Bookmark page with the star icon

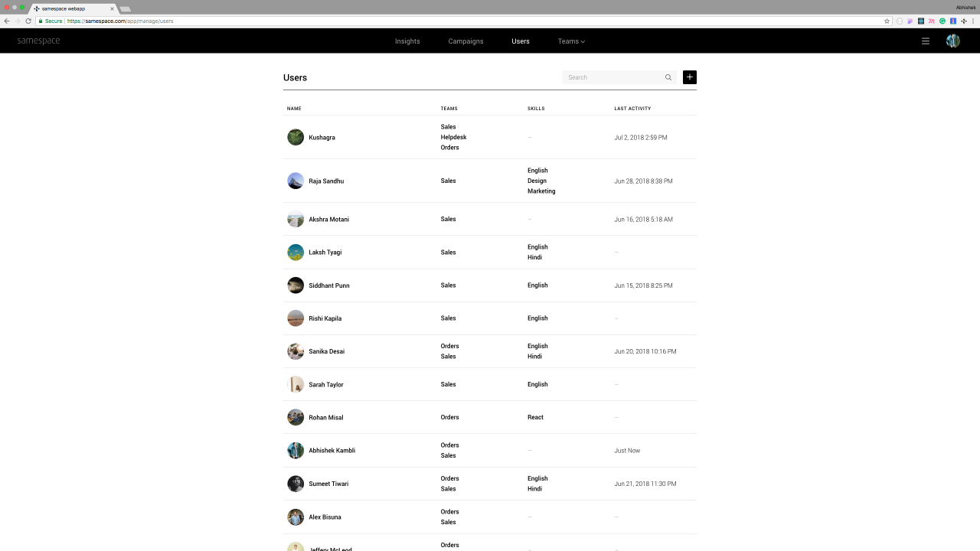(887, 21)
